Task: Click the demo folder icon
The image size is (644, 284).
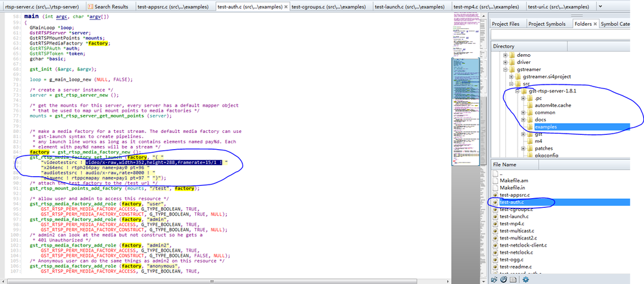Action: pyautogui.click(x=512, y=55)
